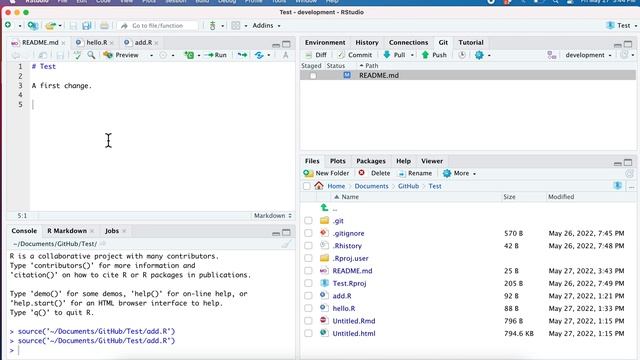
Task: Switch to the Plots tab
Action: tap(338, 161)
